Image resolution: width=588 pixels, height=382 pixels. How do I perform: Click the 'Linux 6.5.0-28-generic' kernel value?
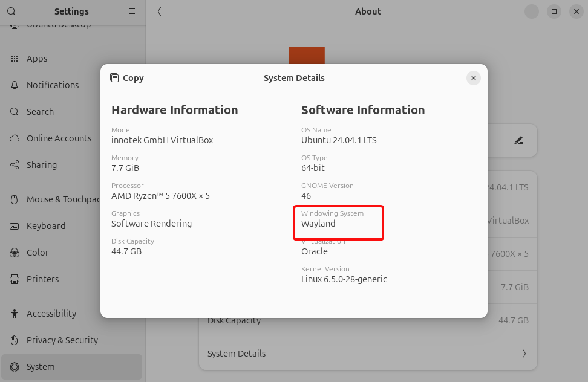click(x=344, y=279)
